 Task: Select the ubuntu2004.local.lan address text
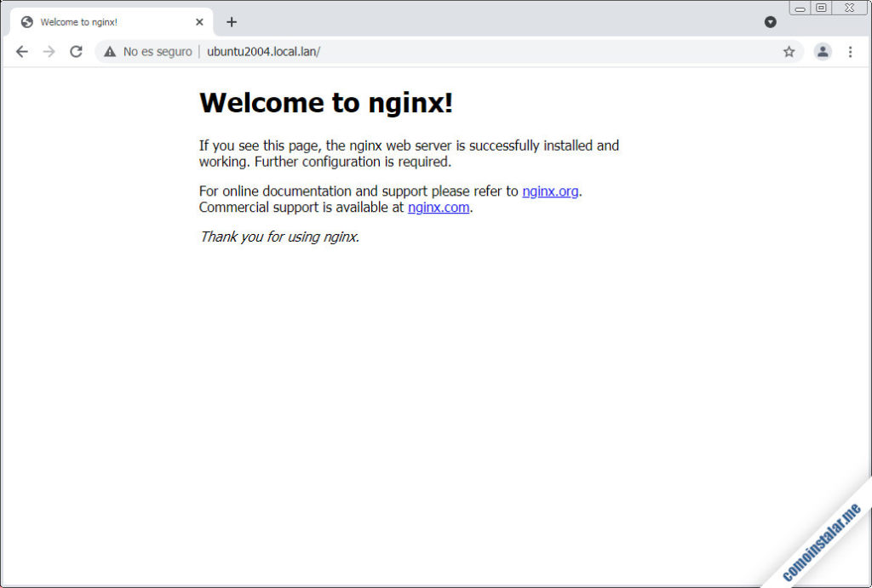(x=264, y=51)
